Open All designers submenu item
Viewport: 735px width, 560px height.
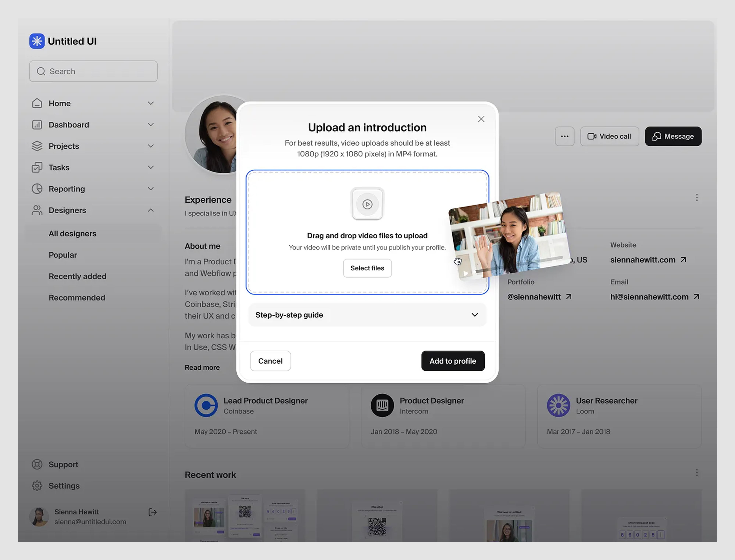tap(93, 233)
